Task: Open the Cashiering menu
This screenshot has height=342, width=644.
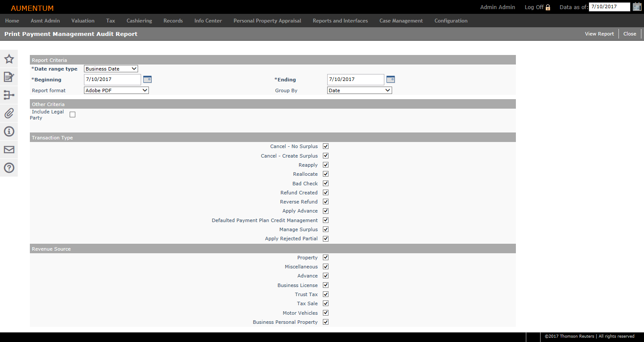Action: pyautogui.click(x=139, y=21)
